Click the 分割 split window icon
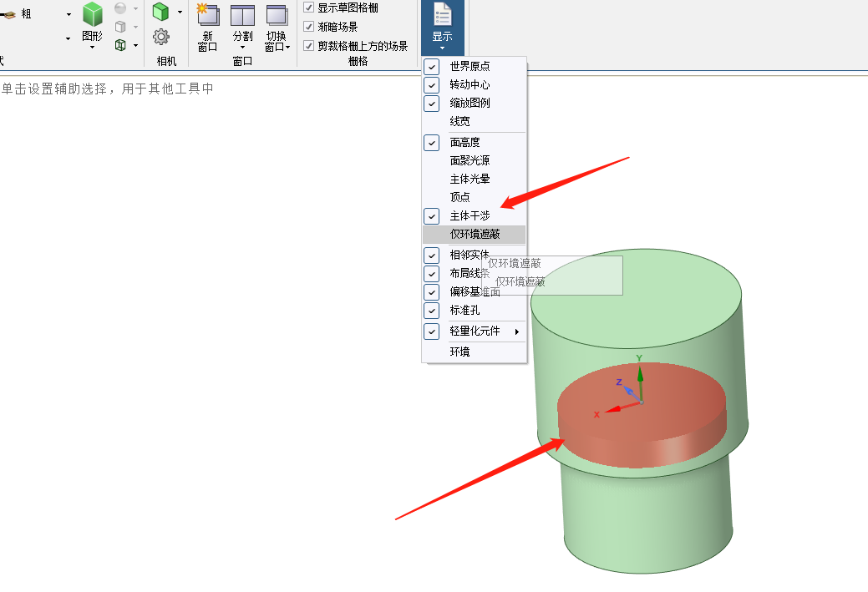Screen dimensions: 868x592 tap(242, 15)
